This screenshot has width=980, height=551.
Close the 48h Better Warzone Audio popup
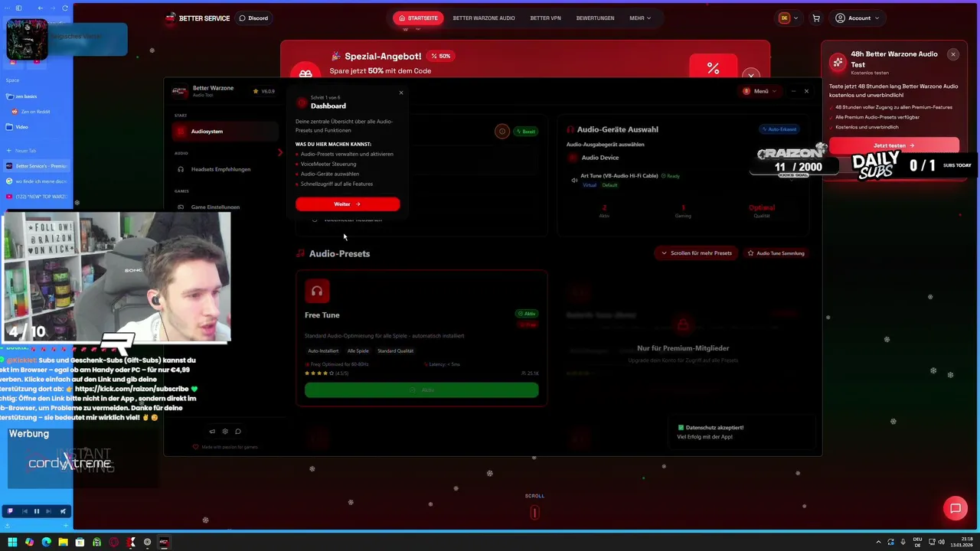[x=953, y=54]
